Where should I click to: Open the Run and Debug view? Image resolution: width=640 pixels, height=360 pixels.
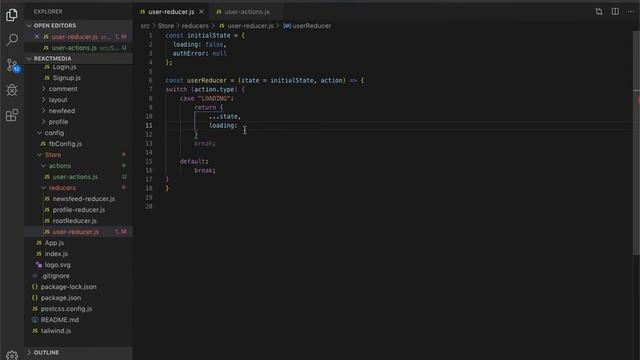tap(12, 90)
